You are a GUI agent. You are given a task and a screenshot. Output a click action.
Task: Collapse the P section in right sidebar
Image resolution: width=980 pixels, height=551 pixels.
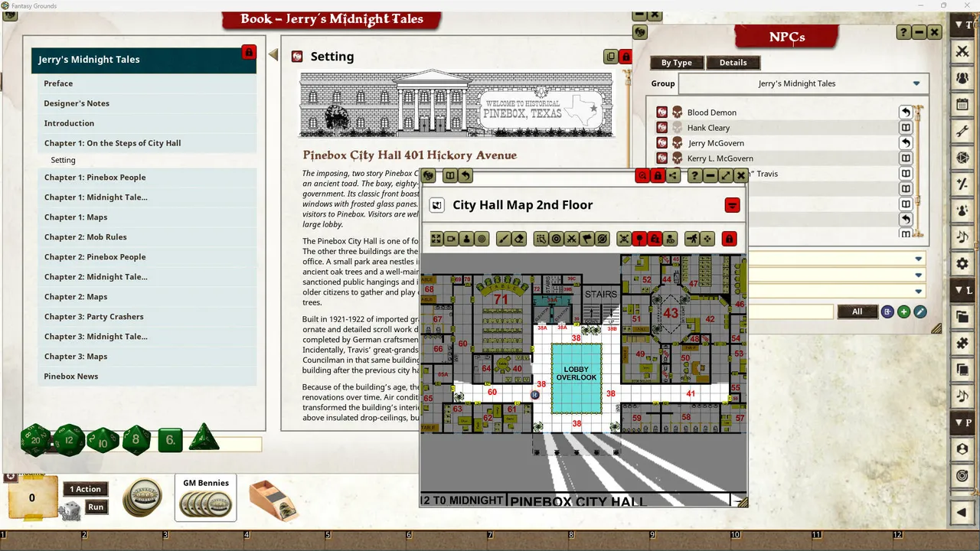962,422
